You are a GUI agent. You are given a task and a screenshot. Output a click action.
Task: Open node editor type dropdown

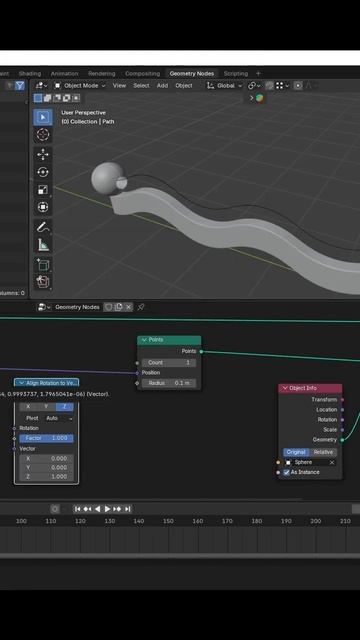click(x=43, y=307)
